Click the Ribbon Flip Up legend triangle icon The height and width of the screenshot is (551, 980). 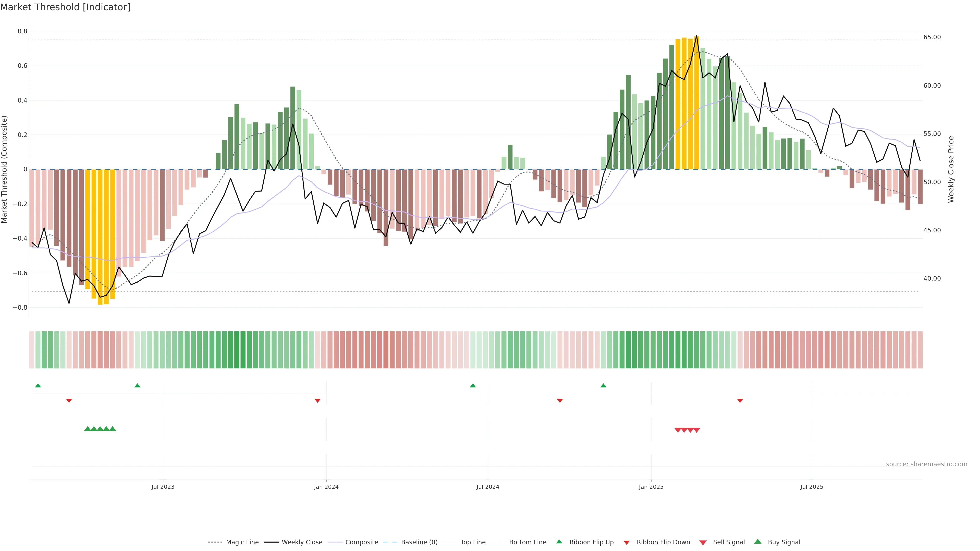559,542
